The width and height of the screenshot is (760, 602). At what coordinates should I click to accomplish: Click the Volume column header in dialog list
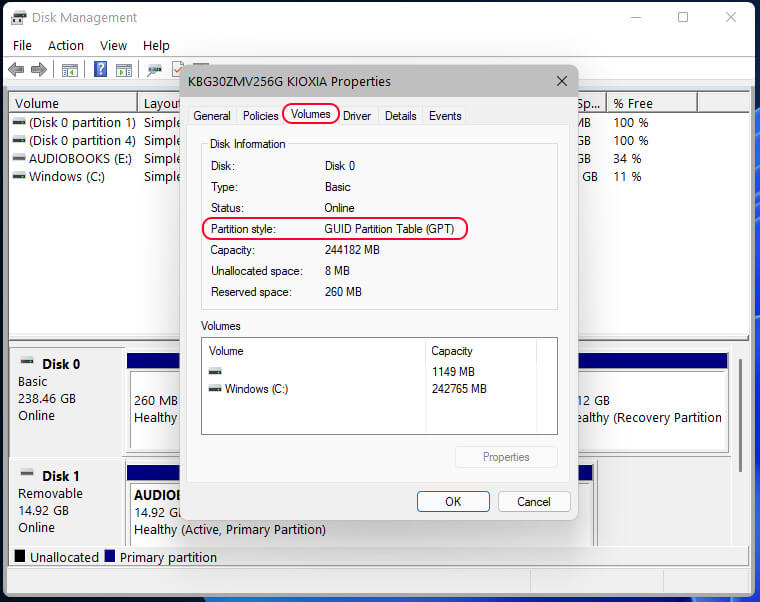[x=314, y=351]
